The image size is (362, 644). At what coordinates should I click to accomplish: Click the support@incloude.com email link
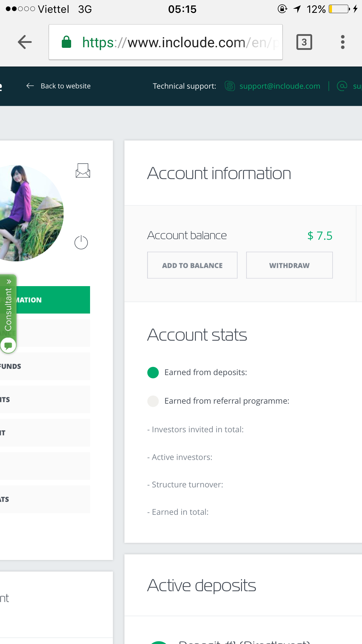coord(280,86)
